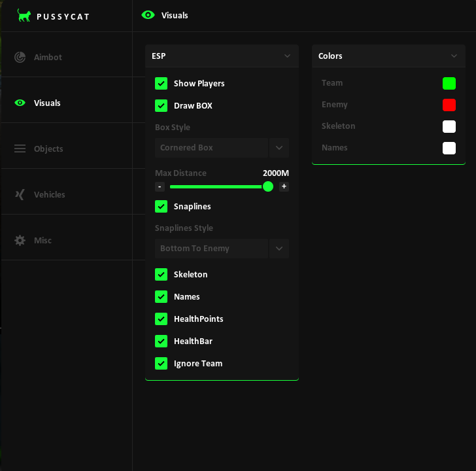The image size is (476, 471).
Task: Collapse the Colors panel chevron
Action: (454, 56)
